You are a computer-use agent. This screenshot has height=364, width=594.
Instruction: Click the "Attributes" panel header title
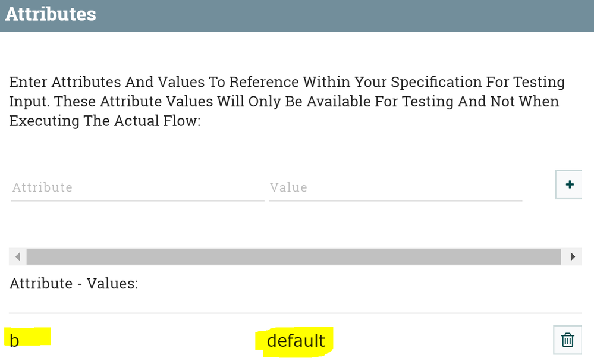pos(51,14)
